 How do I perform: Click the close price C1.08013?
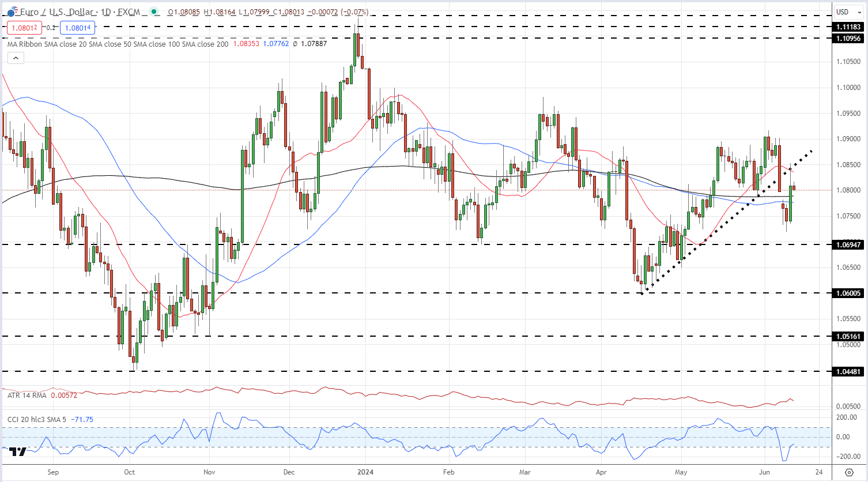pos(289,12)
